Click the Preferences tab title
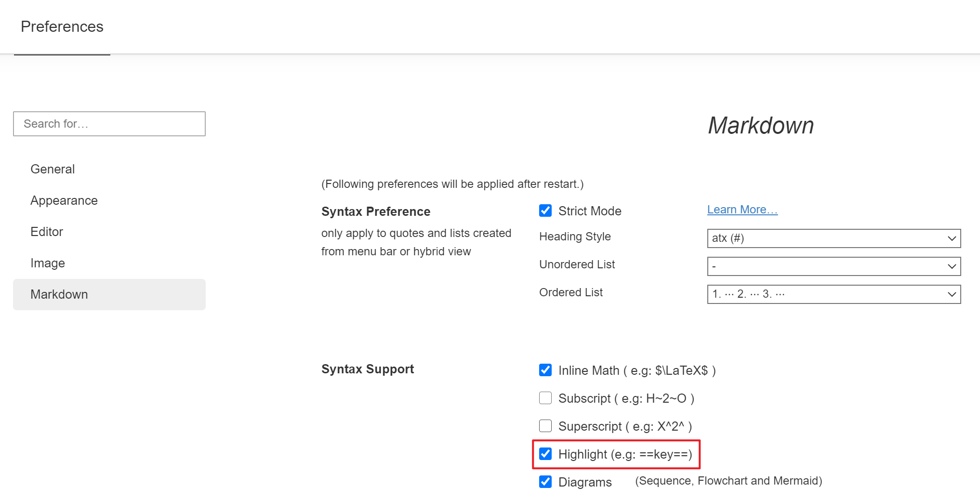Viewport: 980px width, 500px height. click(62, 26)
